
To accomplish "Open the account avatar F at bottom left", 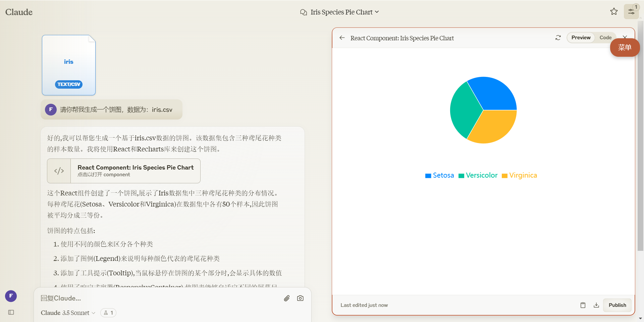I will click(x=11, y=296).
